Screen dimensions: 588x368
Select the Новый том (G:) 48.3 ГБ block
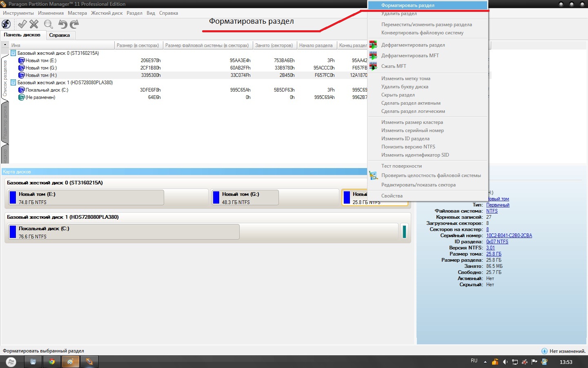click(x=275, y=197)
